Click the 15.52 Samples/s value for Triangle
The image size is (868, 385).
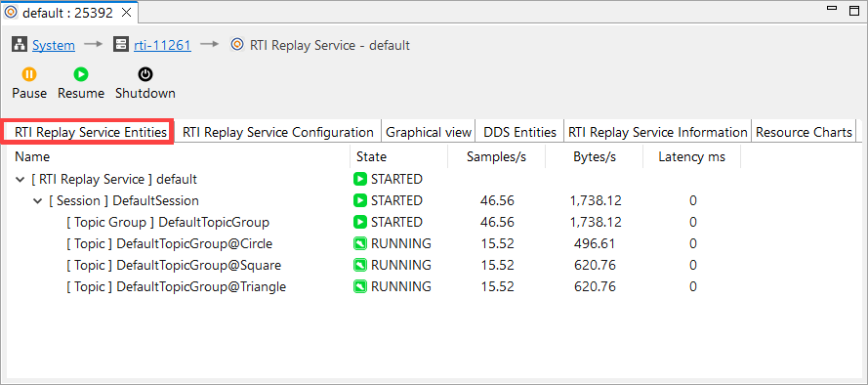497,287
